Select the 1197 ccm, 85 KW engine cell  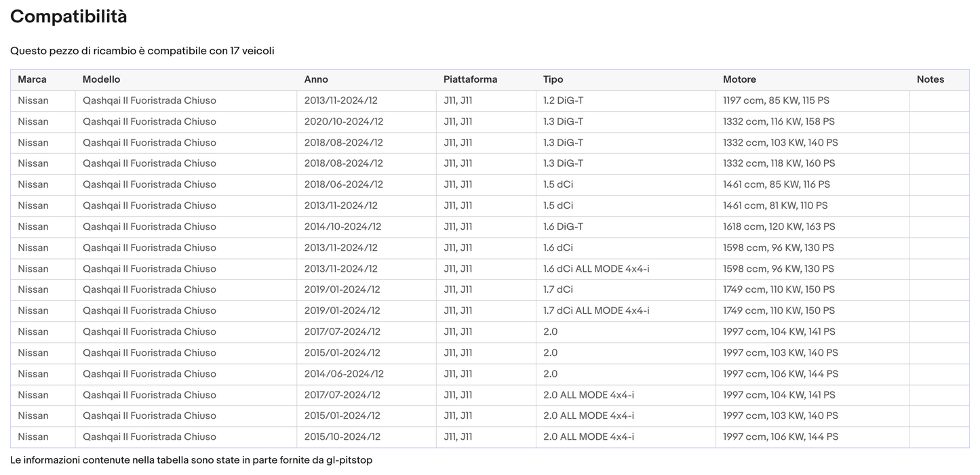[x=776, y=100]
